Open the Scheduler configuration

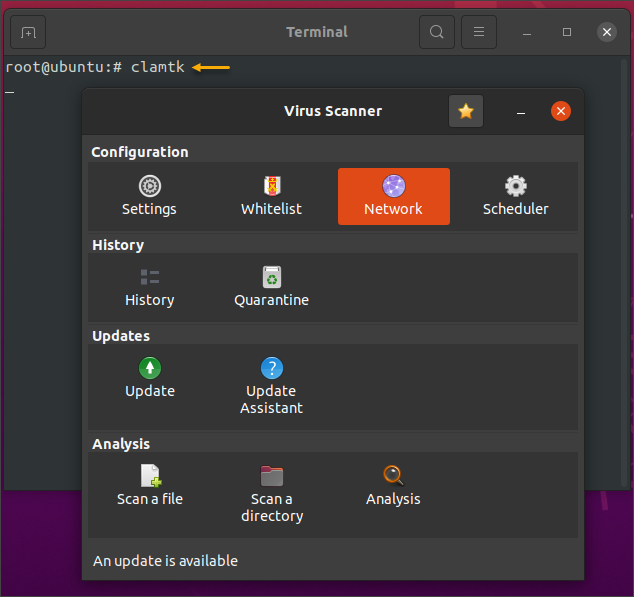click(516, 196)
